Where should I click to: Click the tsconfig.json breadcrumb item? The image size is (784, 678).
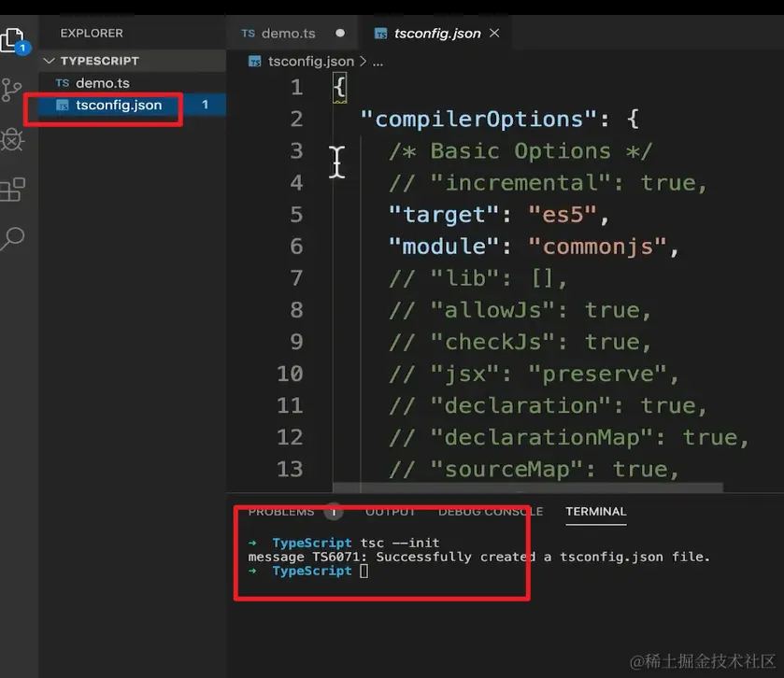pyautogui.click(x=311, y=62)
